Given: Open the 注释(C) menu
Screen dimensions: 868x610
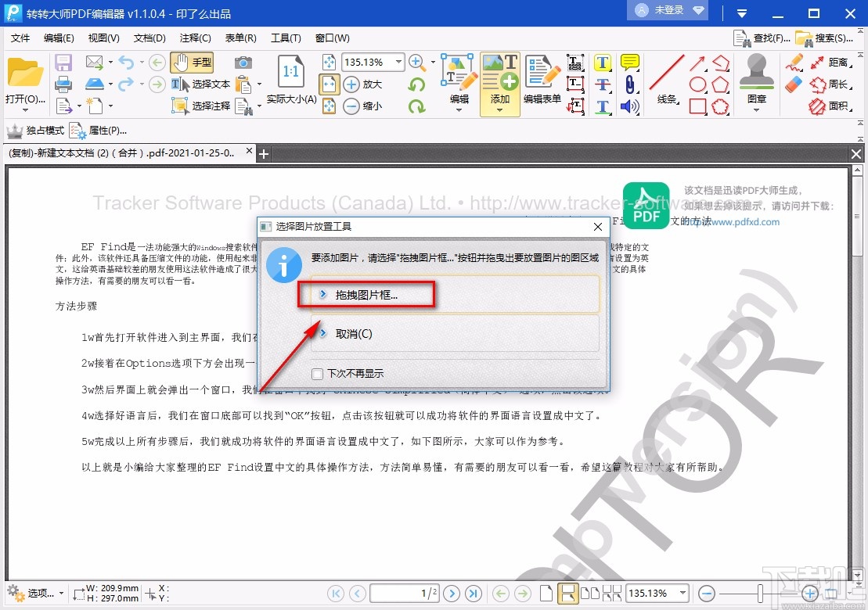Looking at the screenshot, I should click(196, 38).
